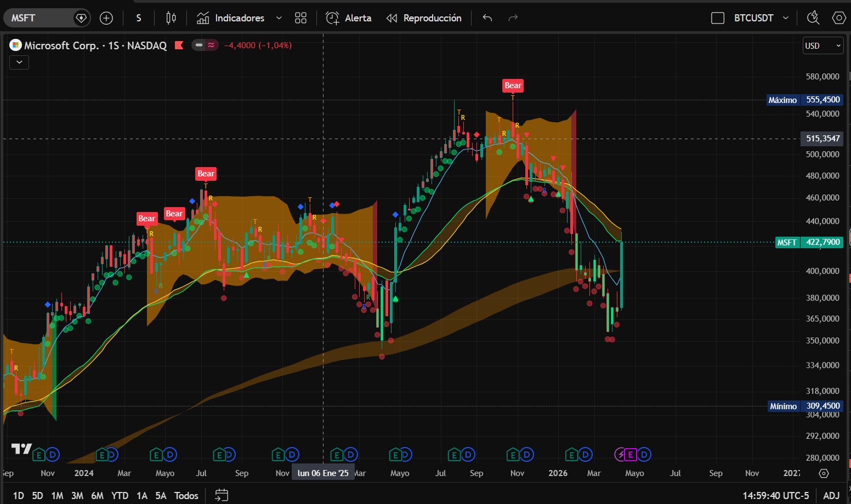
Task: Click the go-to-date calendar icon
Action: (222, 495)
